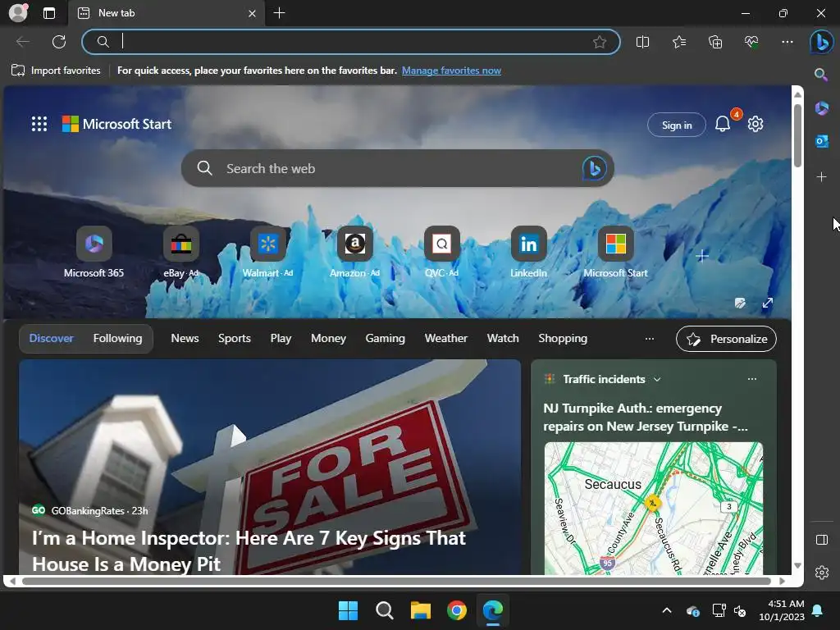
Task: Open the Shopping tab
Action: (x=563, y=339)
